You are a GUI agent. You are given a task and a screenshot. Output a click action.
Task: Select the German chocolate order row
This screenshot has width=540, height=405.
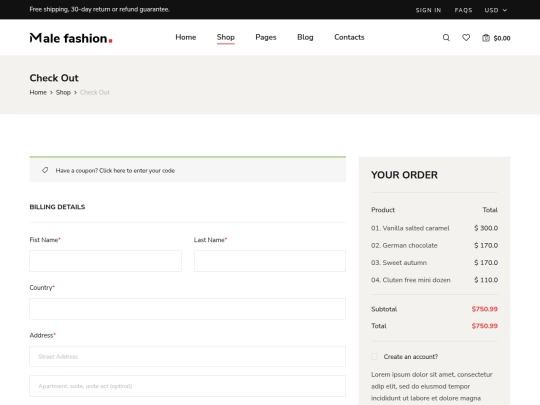point(434,245)
